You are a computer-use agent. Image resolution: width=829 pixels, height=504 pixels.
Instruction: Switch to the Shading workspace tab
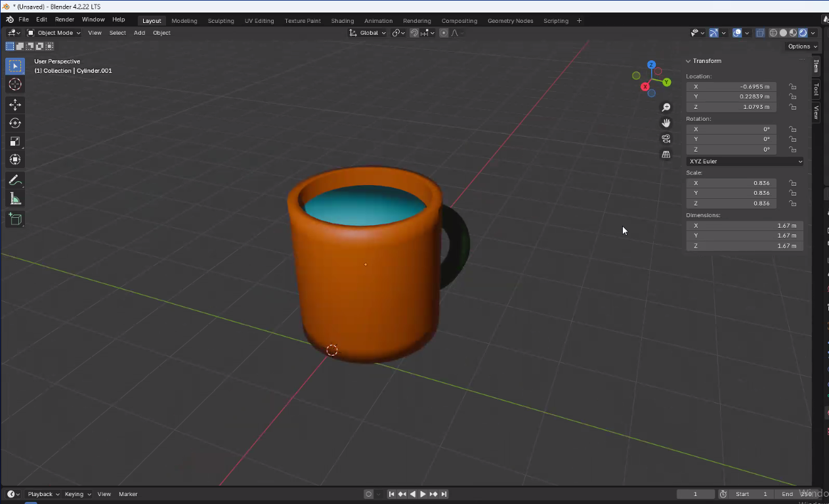[343, 20]
